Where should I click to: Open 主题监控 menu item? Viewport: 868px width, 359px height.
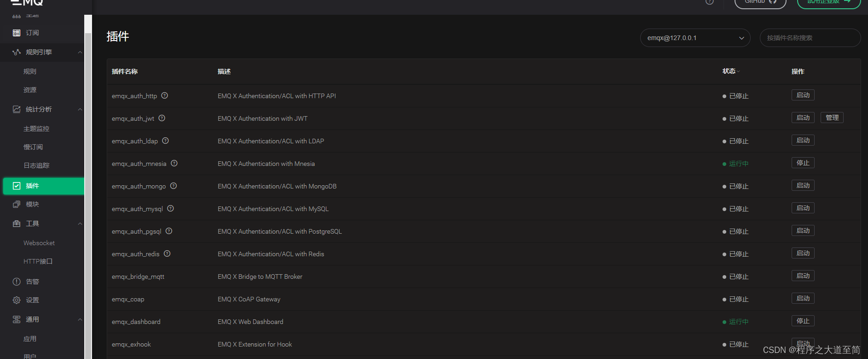(36, 129)
